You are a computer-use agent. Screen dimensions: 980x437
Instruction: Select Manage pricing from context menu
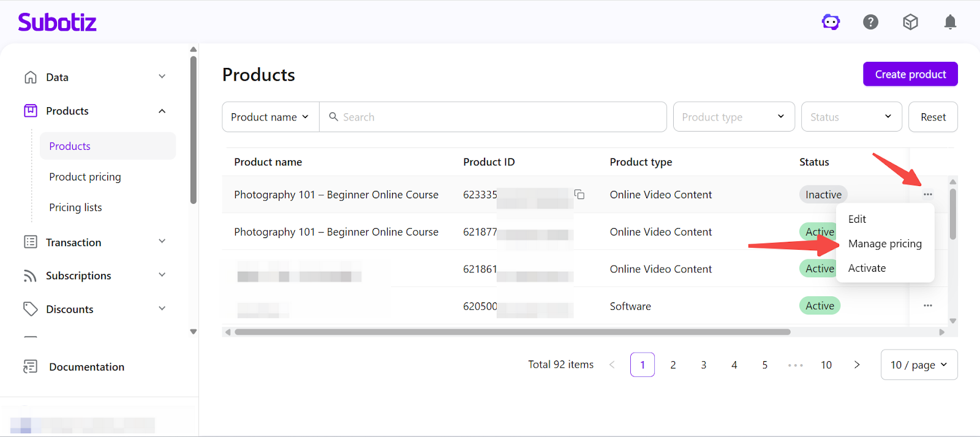[x=884, y=244]
